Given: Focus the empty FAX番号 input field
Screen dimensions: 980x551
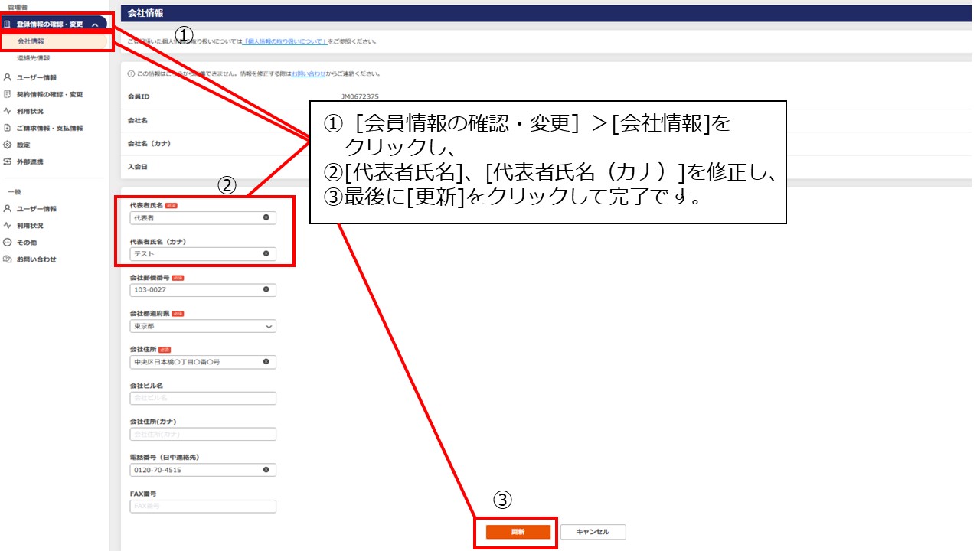Looking at the screenshot, I should coord(203,506).
